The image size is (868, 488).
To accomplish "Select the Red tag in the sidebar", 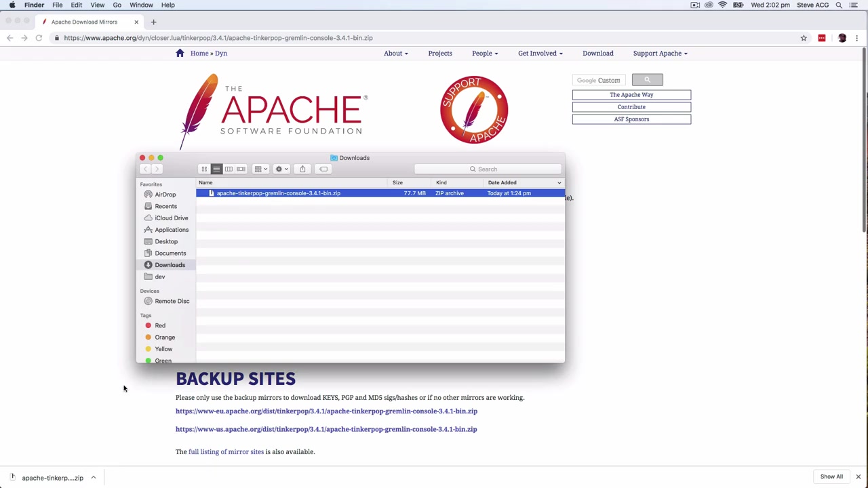I will point(160,325).
